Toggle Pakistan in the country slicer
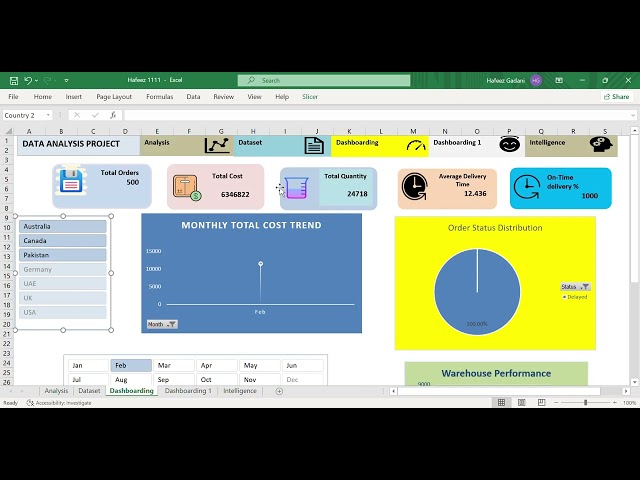The height and width of the screenshot is (480, 640). pos(63,255)
